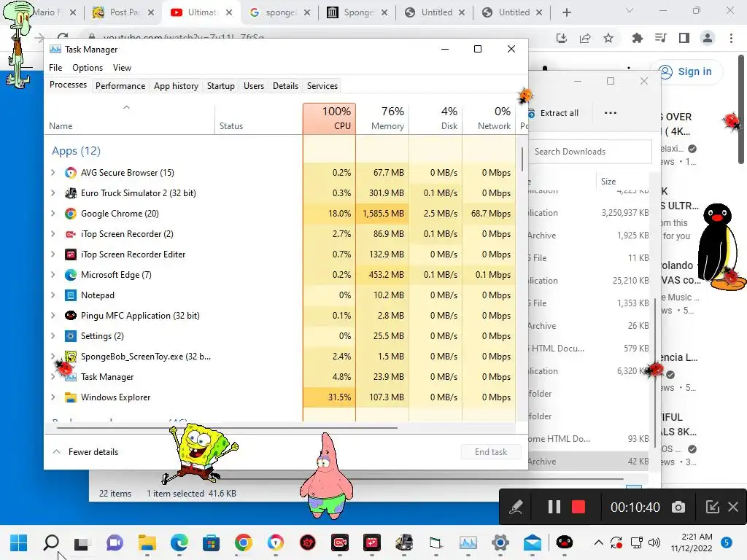
Task: Switch to the App history tab
Action: (176, 86)
